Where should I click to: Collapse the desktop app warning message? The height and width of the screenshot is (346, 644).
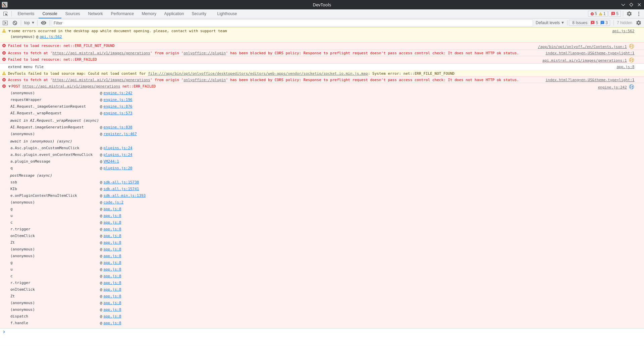tap(10, 31)
